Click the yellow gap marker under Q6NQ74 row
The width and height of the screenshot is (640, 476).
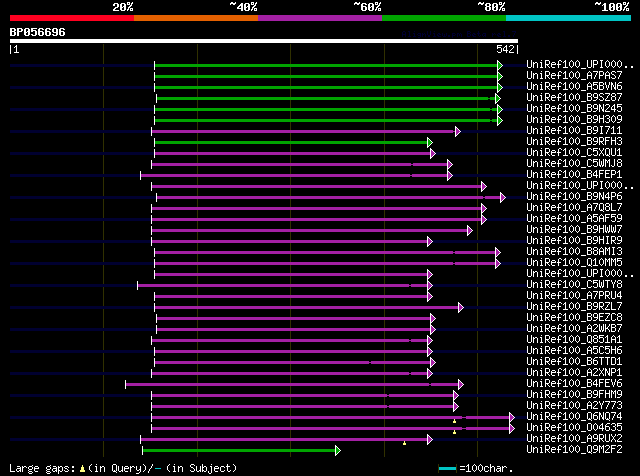(x=454, y=421)
